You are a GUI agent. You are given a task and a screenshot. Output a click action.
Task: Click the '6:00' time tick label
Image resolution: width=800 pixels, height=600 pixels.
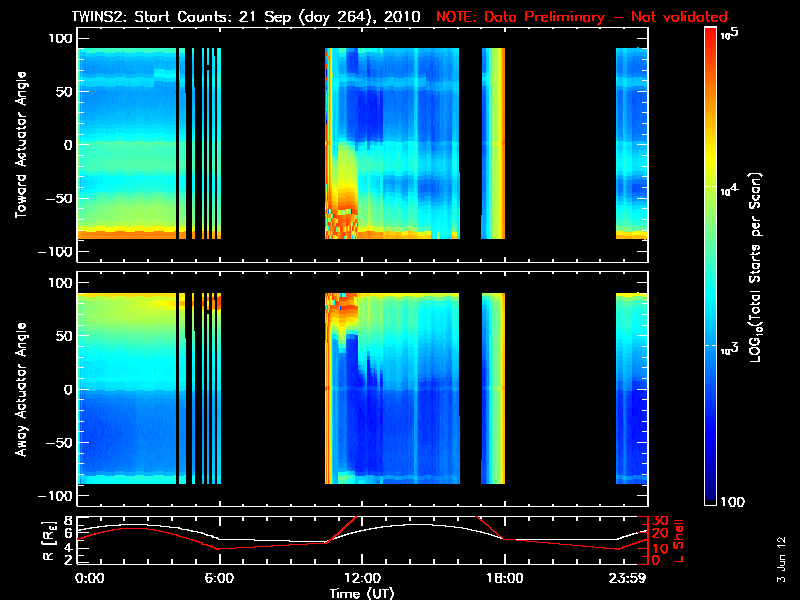219,579
